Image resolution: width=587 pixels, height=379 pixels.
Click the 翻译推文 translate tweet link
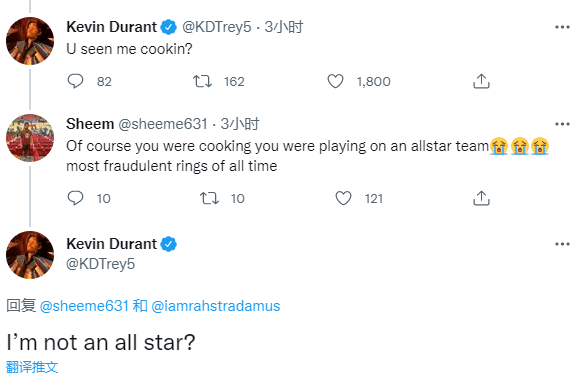(x=32, y=367)
